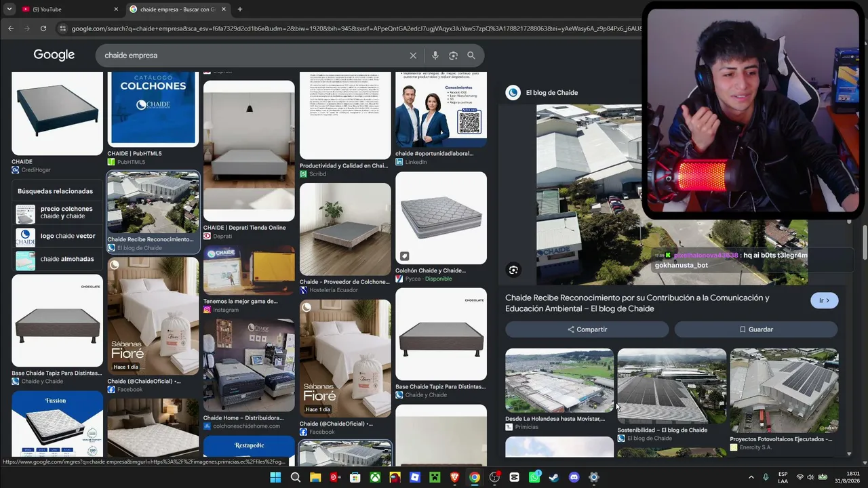Search inside preview image with Lens icon
The image size is (868, 488).
click(x=513, y=270)
